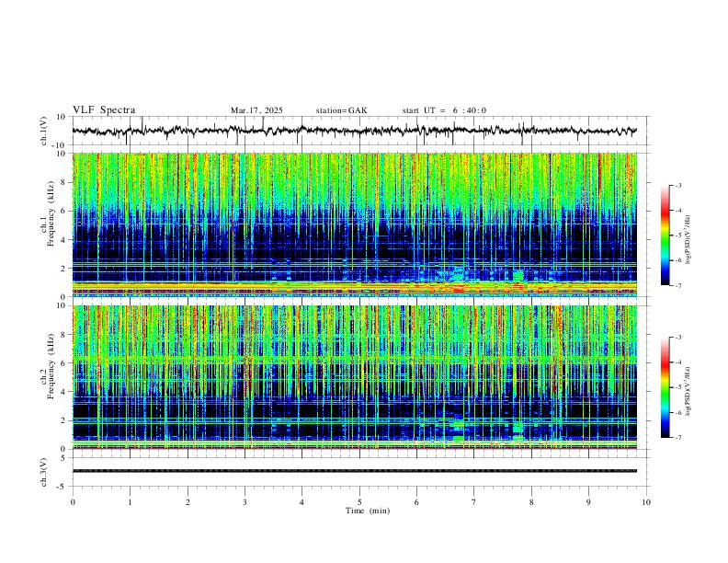Viewport: 728px width, 563px height.
Task: Click the time axis tick label '5'
Action: pyautogui.click(x=359, y=502)
